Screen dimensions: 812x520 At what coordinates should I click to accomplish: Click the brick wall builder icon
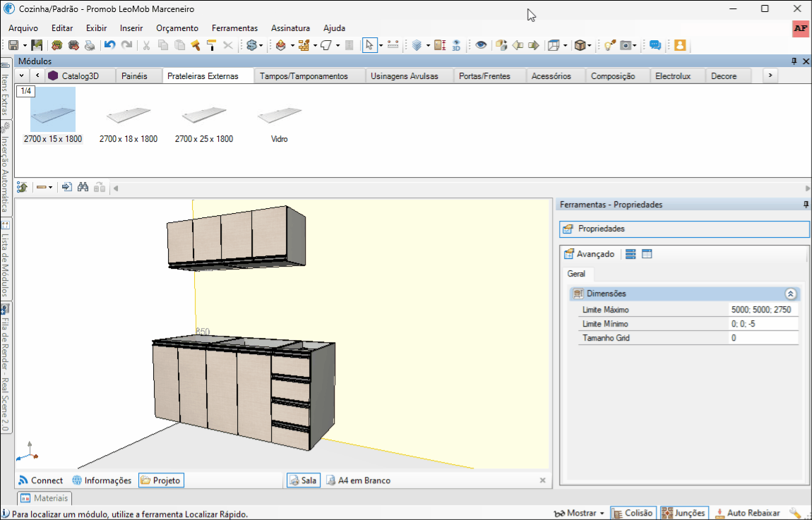click(x=304, y=46)
